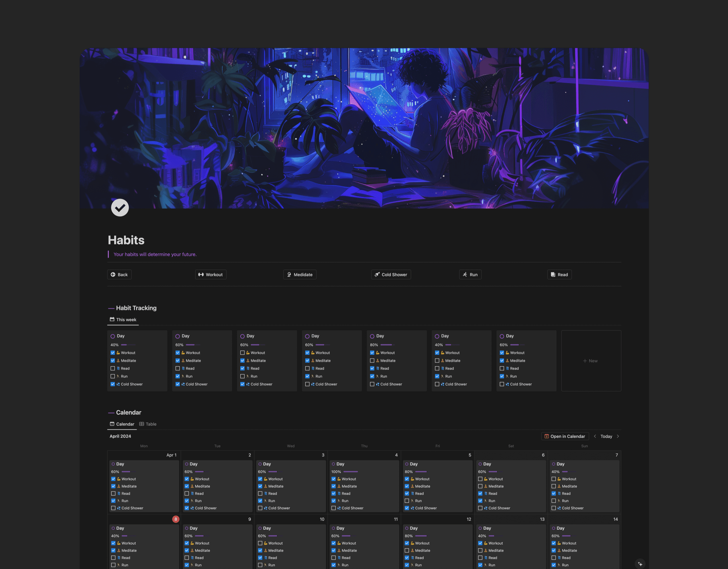Switch to the Table view tab
Viewport: 728px width, 569px height.
coord(148,424)
